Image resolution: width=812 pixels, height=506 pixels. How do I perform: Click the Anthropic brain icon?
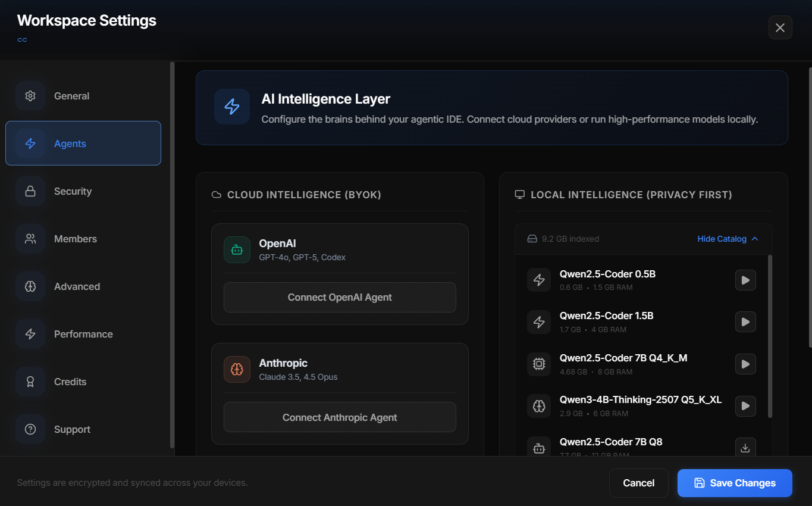(x=237, y=370)
